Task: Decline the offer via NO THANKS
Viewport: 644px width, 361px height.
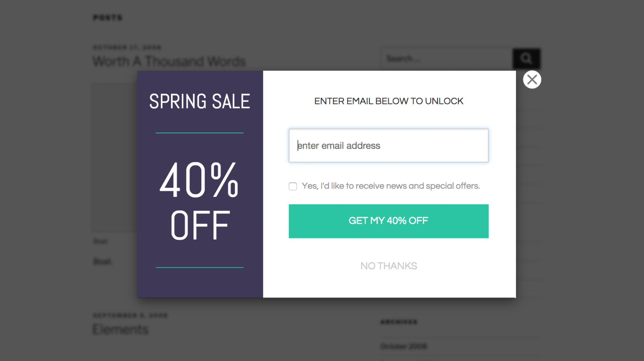Action: coord(389,266)
